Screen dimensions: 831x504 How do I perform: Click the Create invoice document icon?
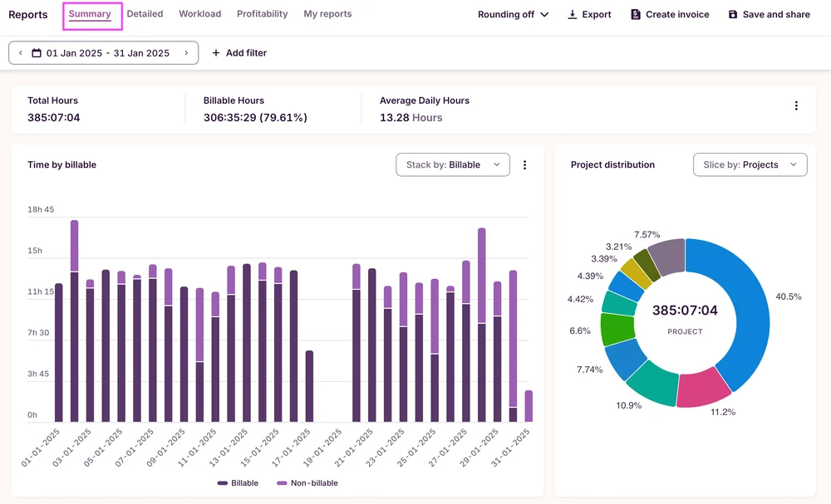[x=636, y=15]
